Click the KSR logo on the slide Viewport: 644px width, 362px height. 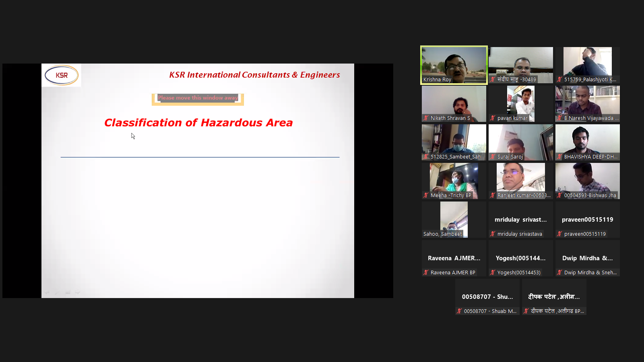click(x=62, y=75)
